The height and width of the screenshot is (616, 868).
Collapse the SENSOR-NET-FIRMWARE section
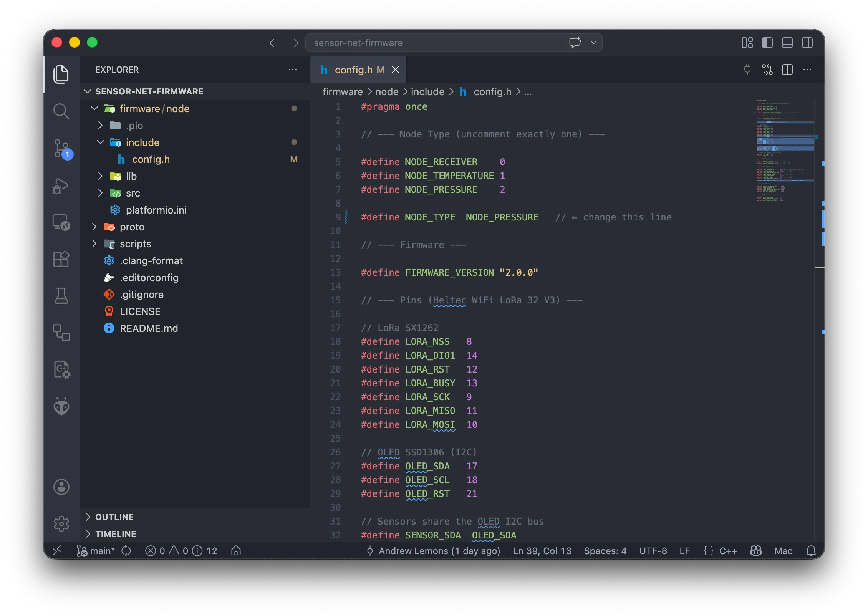click(x=195, y=91)
